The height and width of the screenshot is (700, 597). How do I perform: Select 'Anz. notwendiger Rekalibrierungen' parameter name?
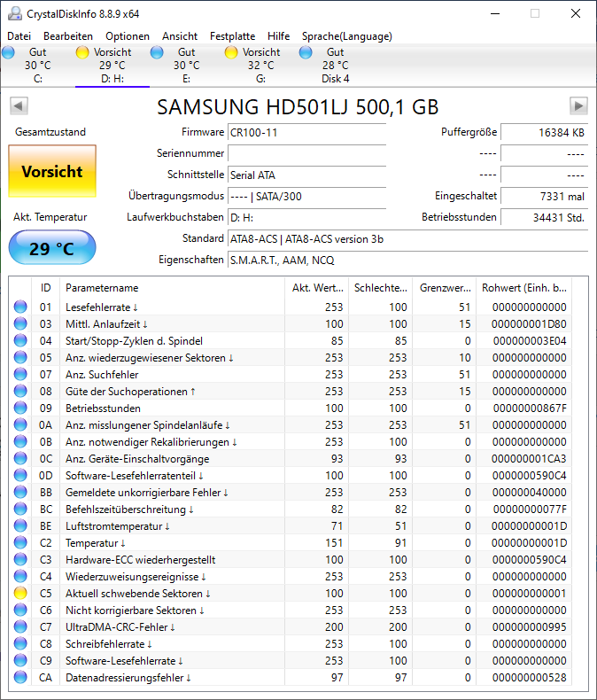(151, 442)
